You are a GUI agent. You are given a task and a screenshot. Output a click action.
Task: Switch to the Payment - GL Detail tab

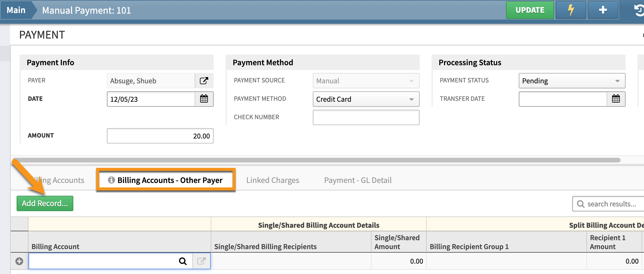(358, 180)
